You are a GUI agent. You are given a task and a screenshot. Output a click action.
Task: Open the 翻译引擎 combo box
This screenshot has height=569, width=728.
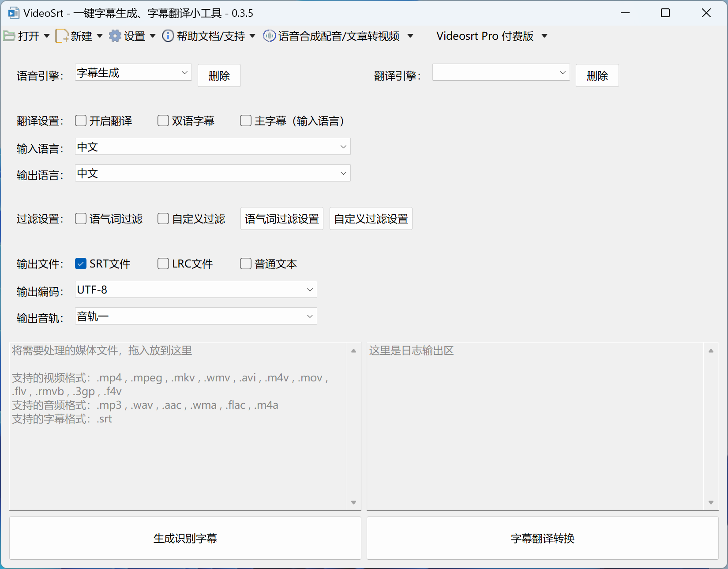501,73
